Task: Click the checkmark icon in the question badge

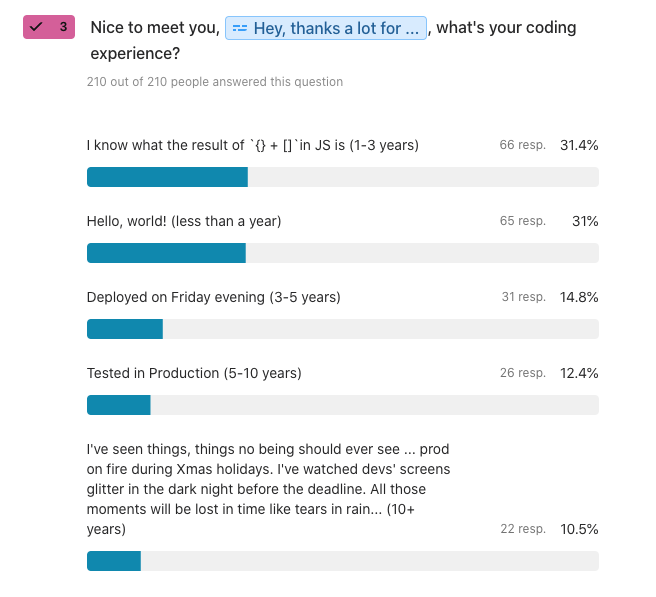Action: click(37, 27)
